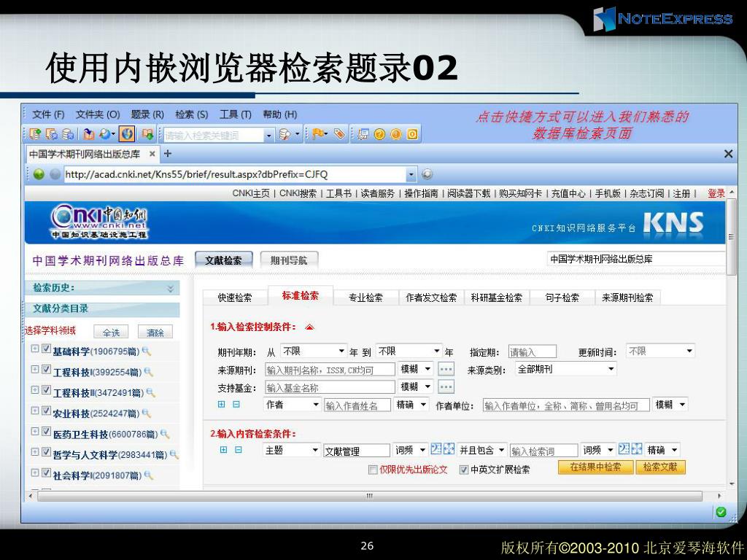Image resolution: width=747 pixels, height=560 pixels.
Task: Switch to the 专业检索 tab
Action: point(365,297)
